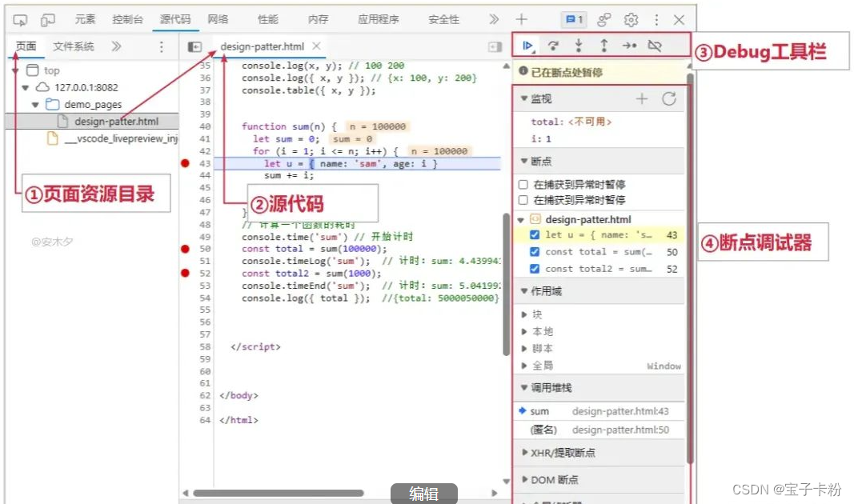
Task: Click the vertical scrollbar of code editor
Action: [506, 283]
